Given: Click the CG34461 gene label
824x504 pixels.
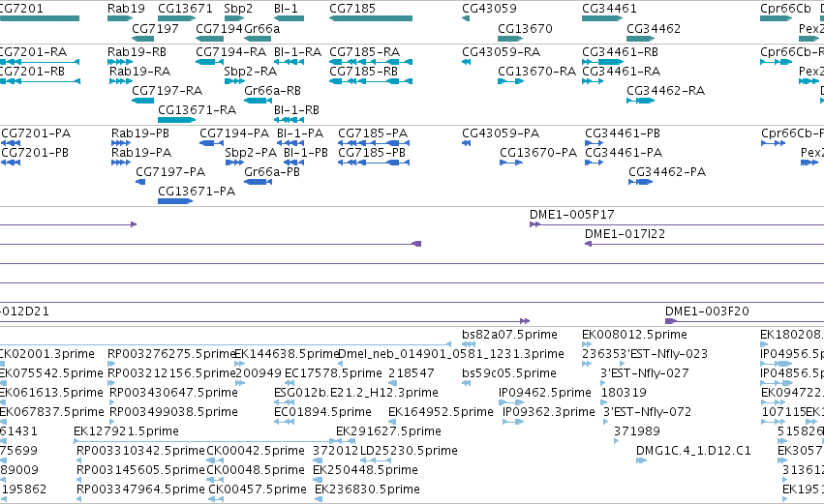Looking at the screenshot, I should [609, 9].
